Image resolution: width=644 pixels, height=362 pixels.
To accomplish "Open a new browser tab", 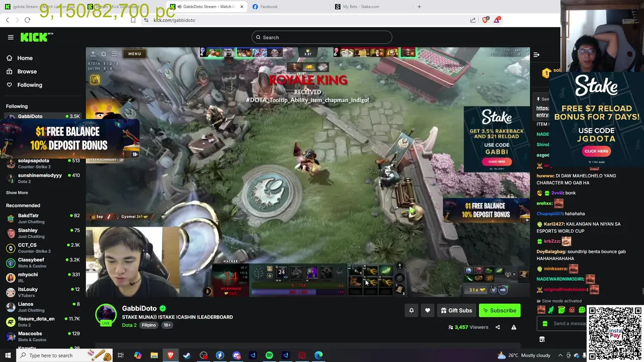I will click(419, 7).
